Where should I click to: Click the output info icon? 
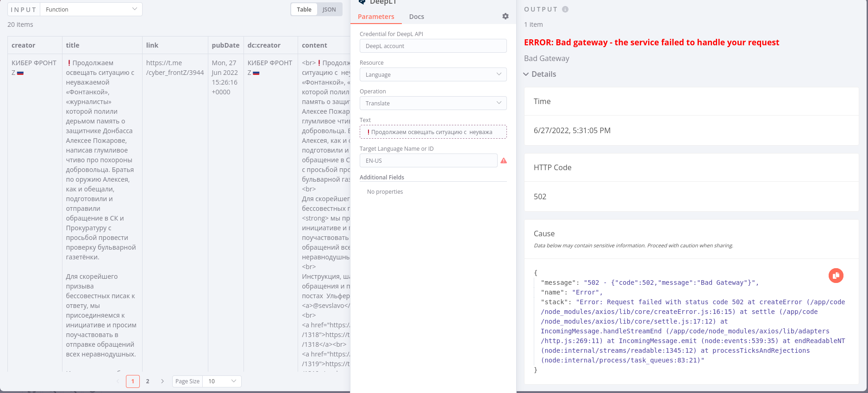(x=565, y=9)
